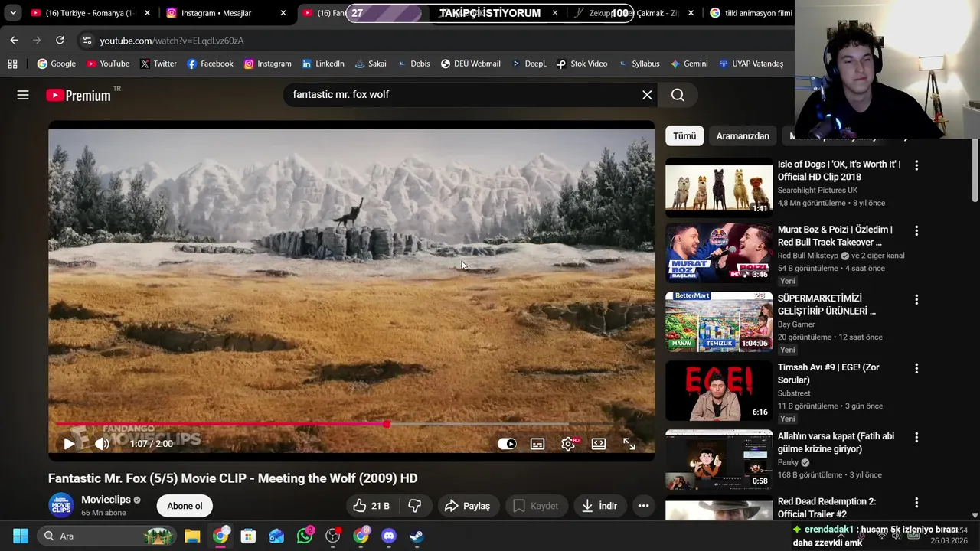
Task: Open the Movieclips channel avatar
Action: point(61,506)
